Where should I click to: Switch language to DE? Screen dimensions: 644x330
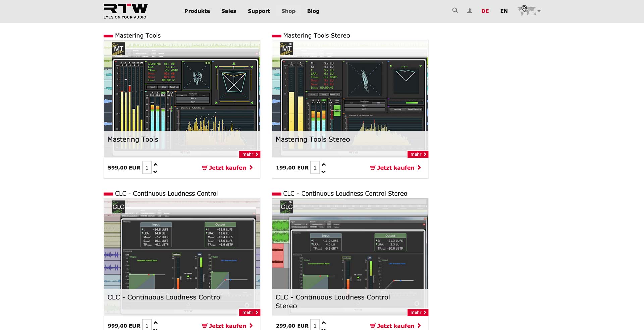(485, 11)
